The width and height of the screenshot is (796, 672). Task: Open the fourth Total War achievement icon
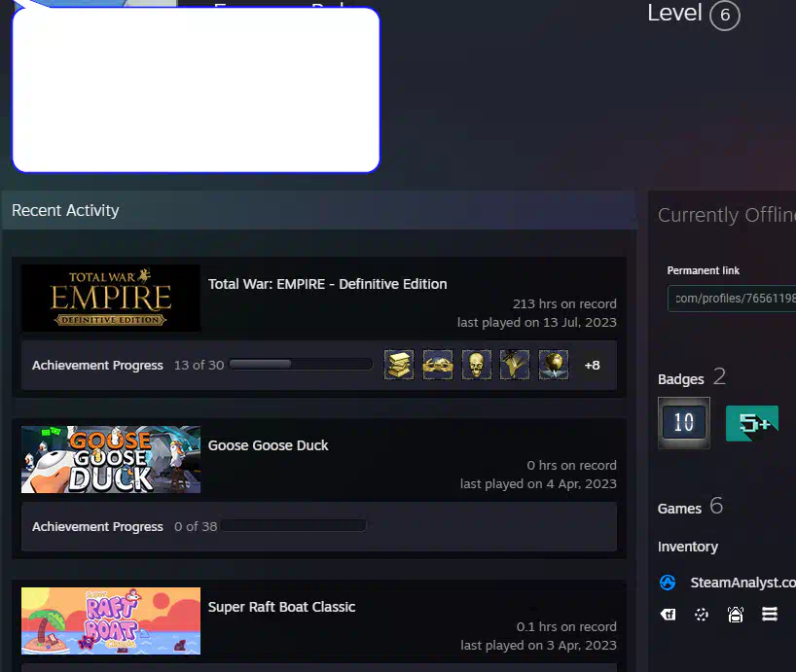(515, 365)
